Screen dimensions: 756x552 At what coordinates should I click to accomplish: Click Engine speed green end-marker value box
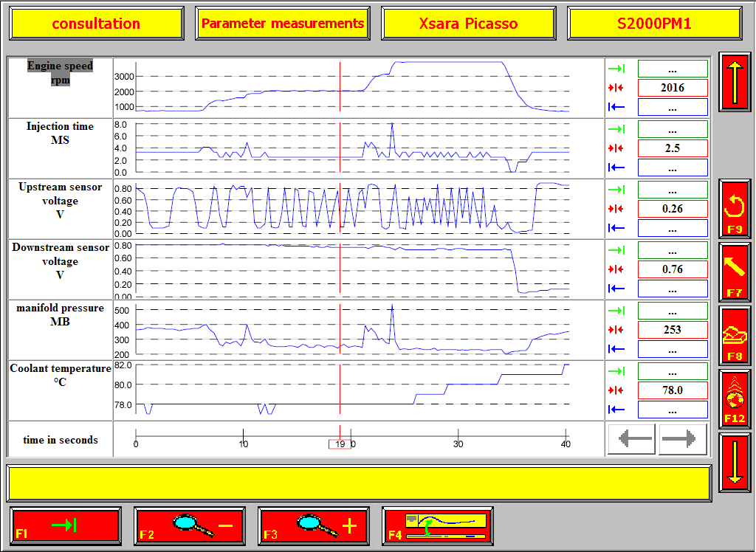[x=673, y=69]
